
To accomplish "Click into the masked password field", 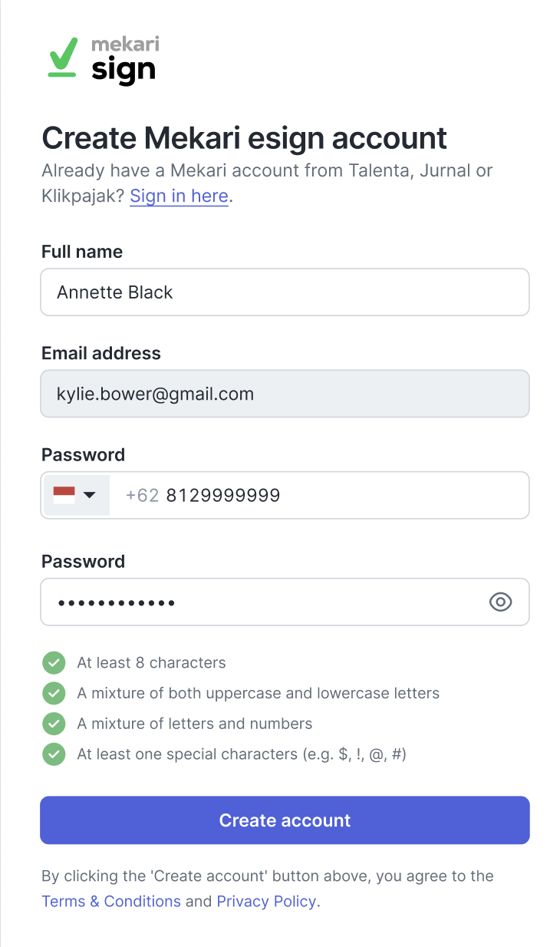I will coord(261,602).
